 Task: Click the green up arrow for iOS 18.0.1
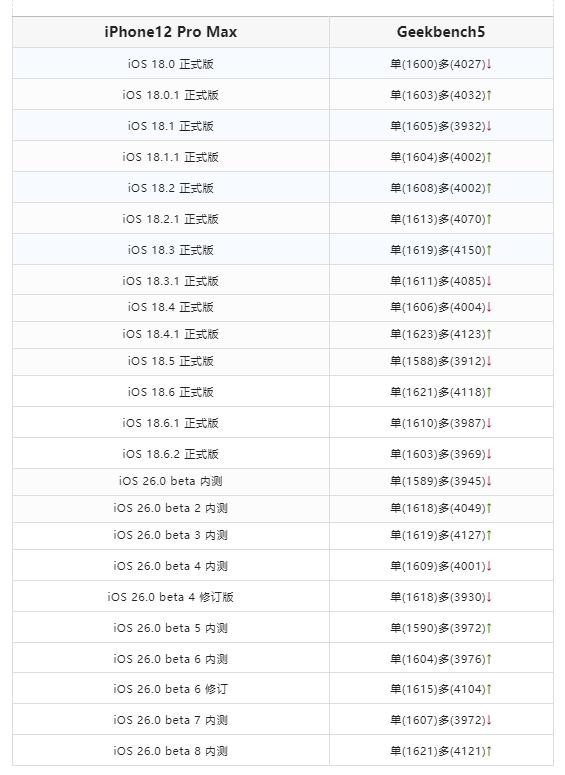click(489, 95)
